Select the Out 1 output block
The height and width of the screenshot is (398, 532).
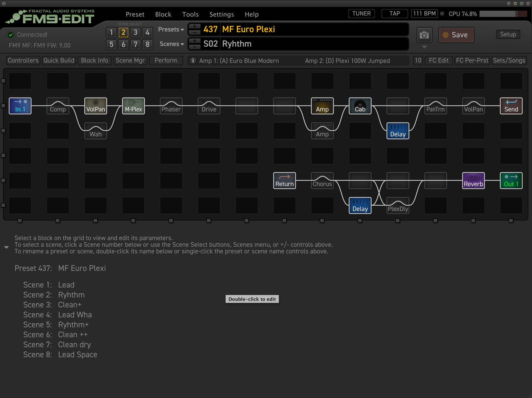[x=511, y=181]
